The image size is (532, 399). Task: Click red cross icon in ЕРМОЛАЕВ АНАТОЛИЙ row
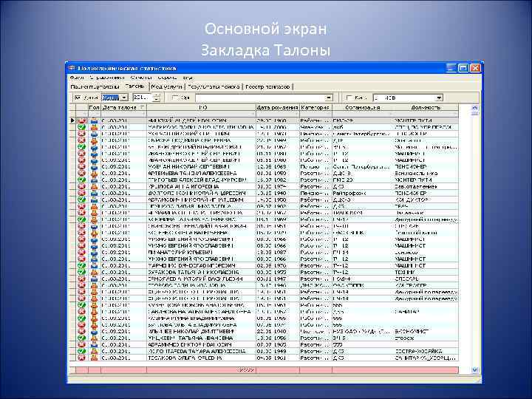tap(81, 279)
